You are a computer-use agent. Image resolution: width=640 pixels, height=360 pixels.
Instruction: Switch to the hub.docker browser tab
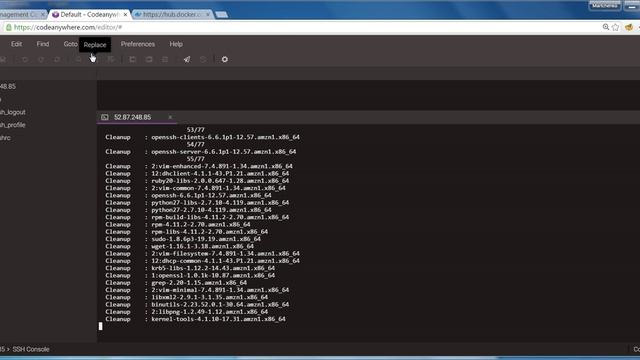173,14
